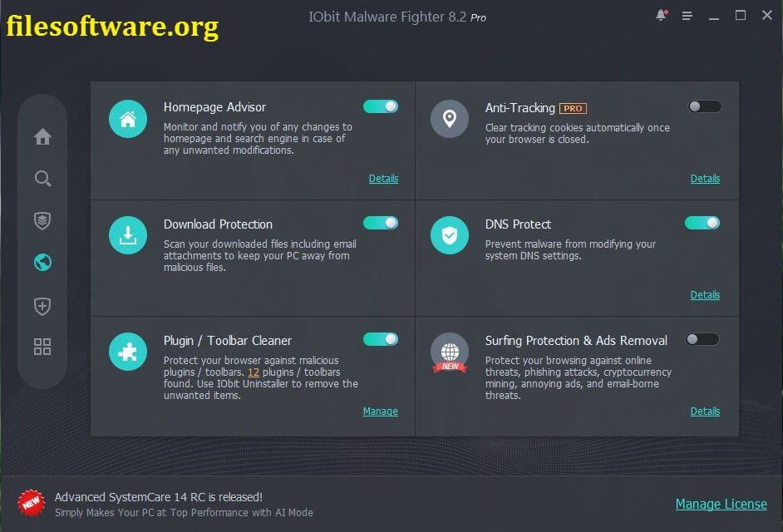Enable the Anti-Tracking switch

click(705, 106)
